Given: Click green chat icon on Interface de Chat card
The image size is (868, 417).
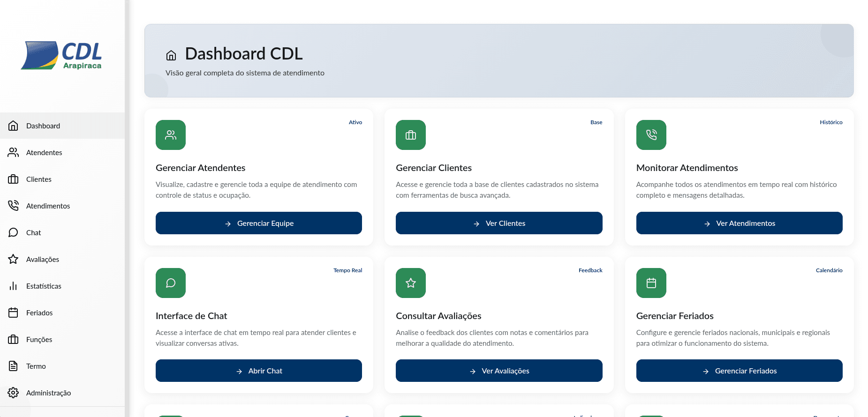Looking at the screenshot, I should click(171, 283).
